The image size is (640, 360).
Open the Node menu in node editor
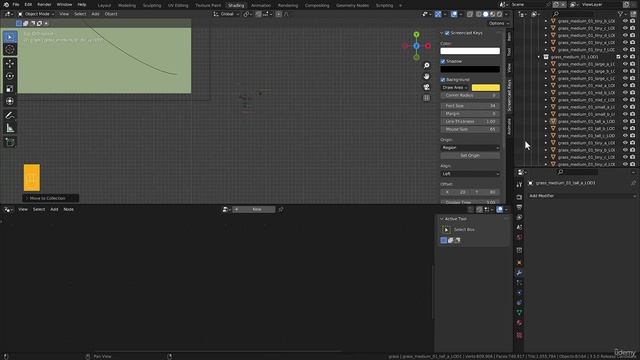point(69,209)
